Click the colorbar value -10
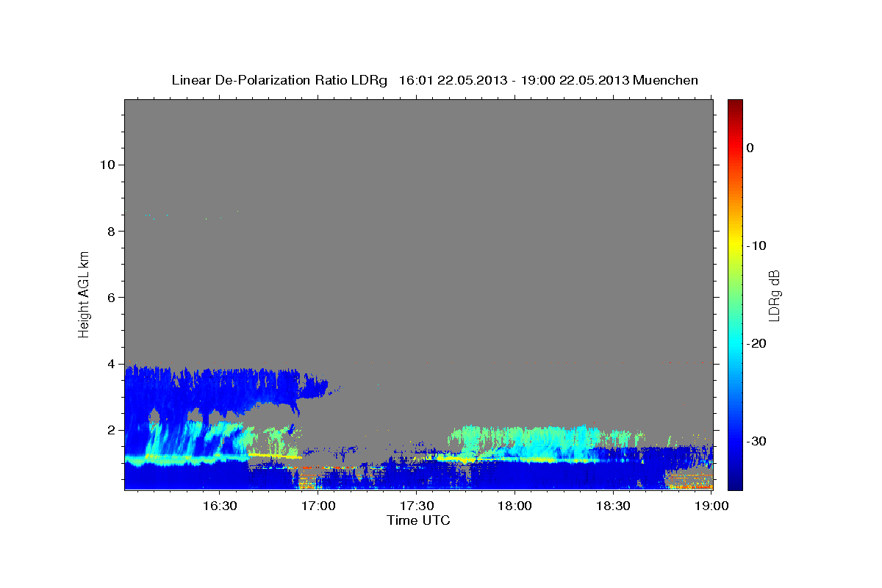Screen dimensions: 882x588 756,245
